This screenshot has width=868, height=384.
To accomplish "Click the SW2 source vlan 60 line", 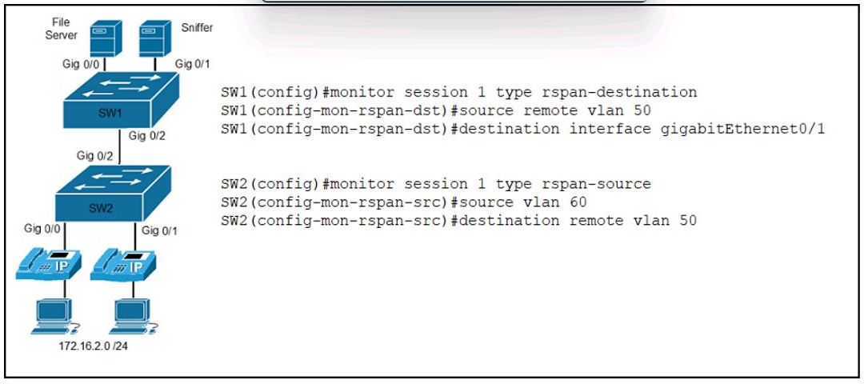I will coord(403,202).
